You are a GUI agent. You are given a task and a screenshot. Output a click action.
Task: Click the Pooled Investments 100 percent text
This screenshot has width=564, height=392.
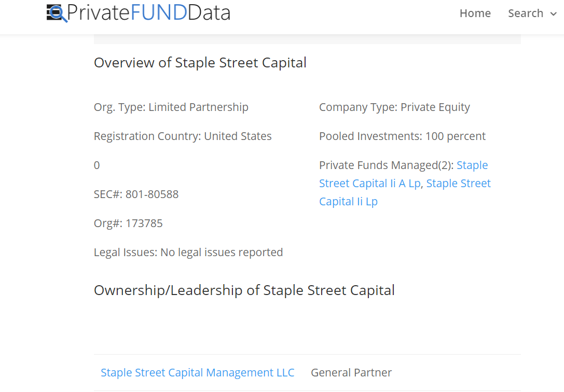coord(402,136)
